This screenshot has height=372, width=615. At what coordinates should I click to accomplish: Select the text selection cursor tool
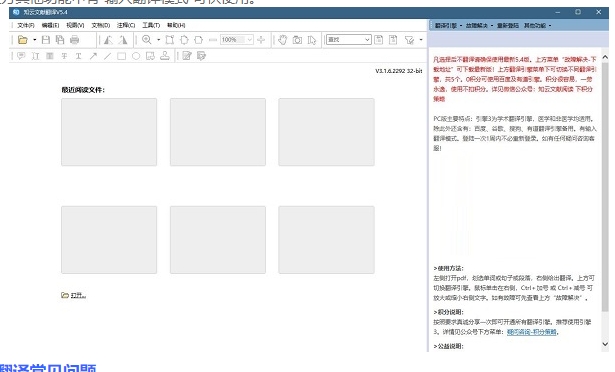pyautogui.click(x=312, y=40)
